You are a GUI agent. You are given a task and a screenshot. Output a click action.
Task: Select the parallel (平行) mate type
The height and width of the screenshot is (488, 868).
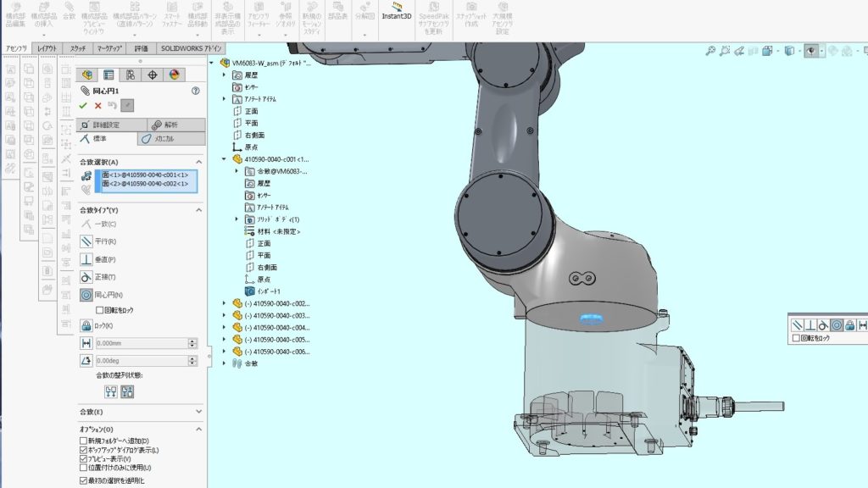pos(86,241)
